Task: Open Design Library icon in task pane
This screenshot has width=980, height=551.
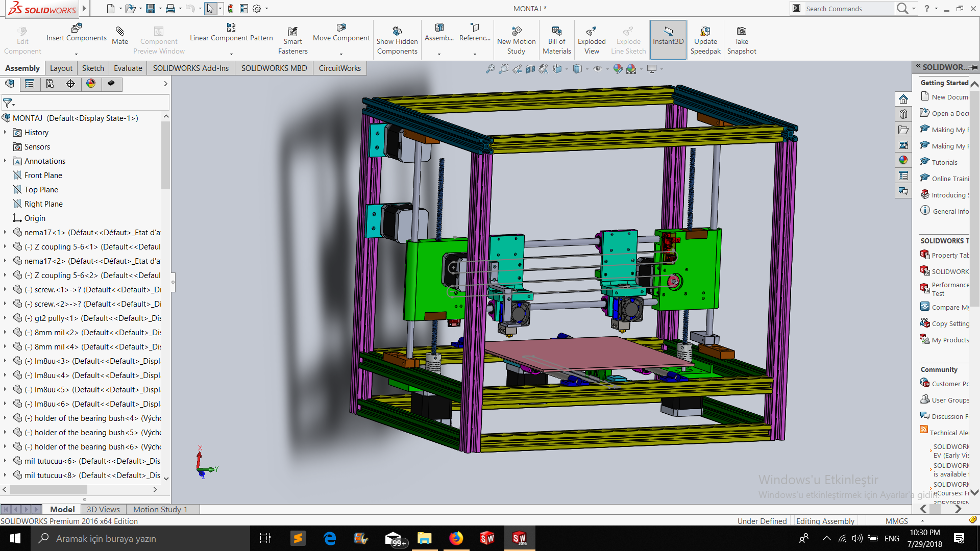Action: [903, 114]
